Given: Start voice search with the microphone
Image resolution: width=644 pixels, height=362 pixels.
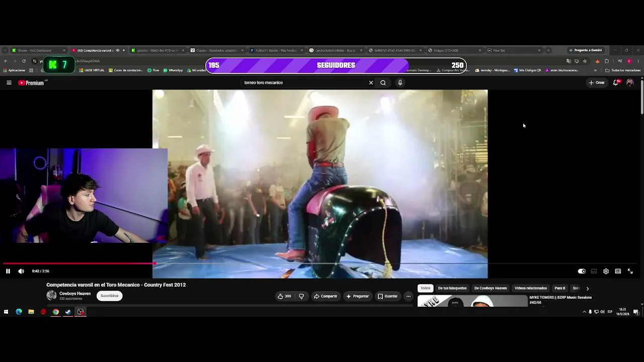Looking at the screenshot, I should click(x=400, y=82).
